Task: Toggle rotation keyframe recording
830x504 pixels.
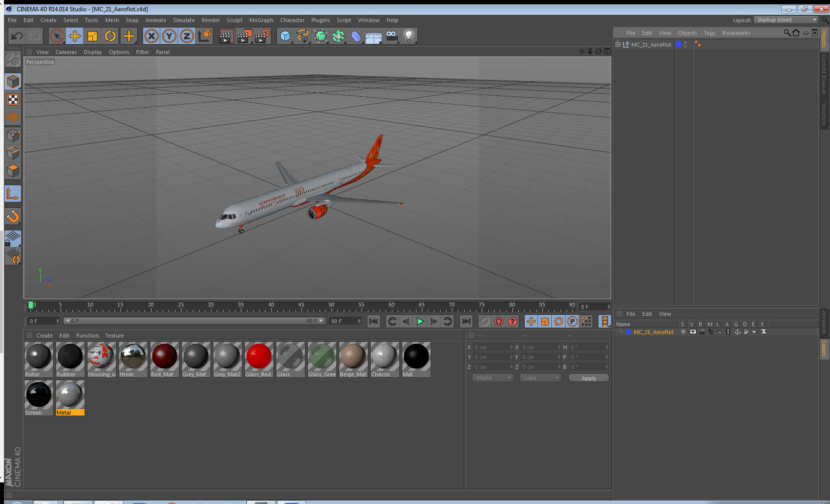Action: 559,321
